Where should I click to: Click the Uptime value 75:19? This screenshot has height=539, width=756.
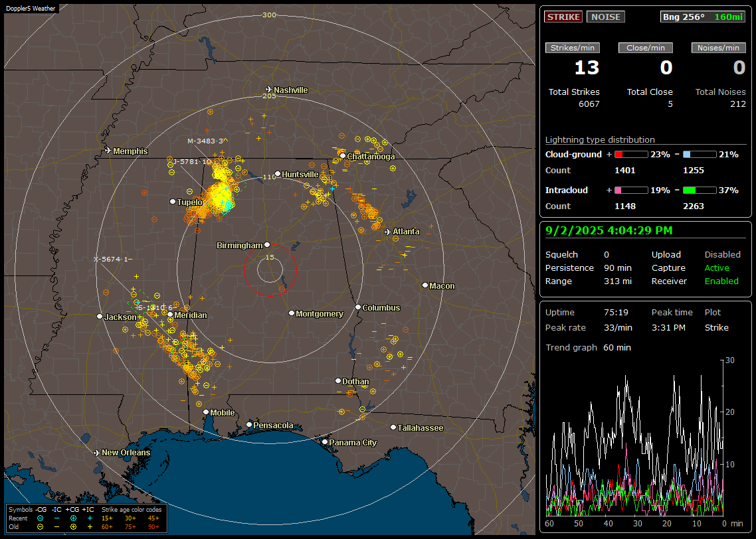point(616,312)
